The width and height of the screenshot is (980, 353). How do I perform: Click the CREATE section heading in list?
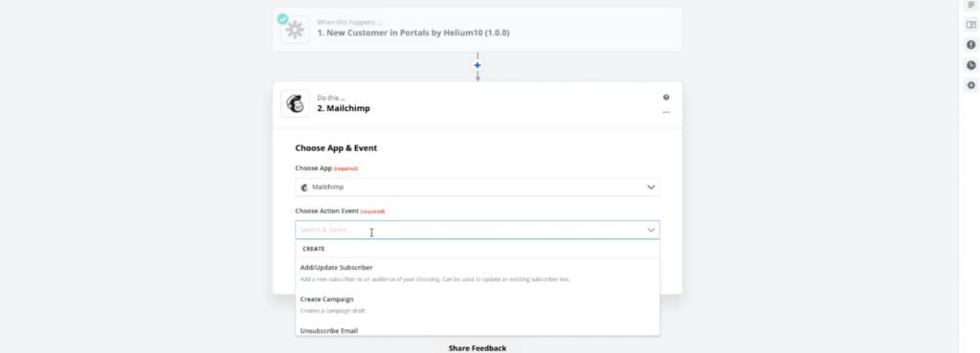[314, 249]
